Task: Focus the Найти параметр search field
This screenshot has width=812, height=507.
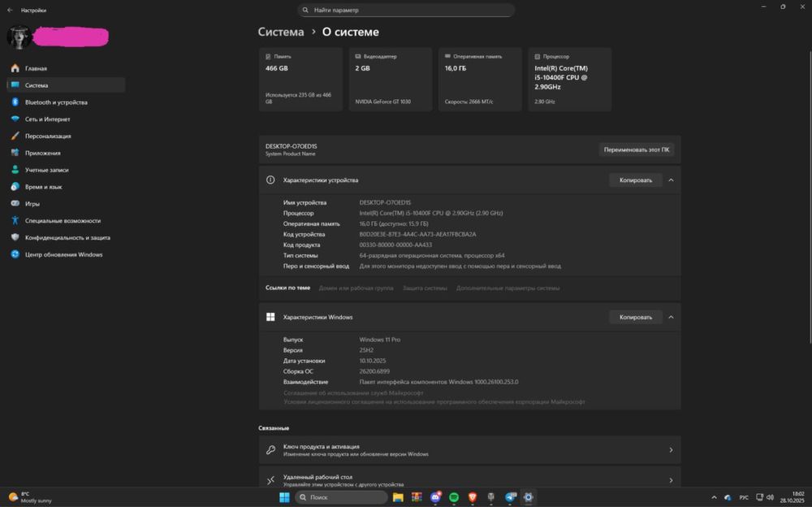Action: pos(406,10)
